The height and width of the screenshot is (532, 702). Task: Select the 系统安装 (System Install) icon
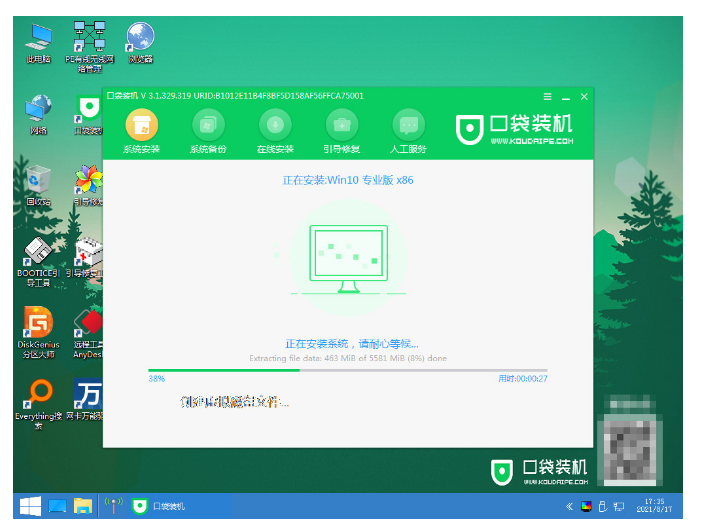[141, 126]
